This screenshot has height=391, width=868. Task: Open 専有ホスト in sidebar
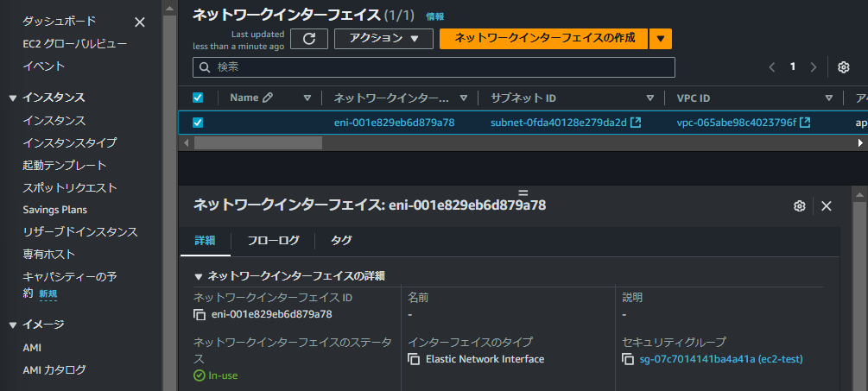(x=48, y=255)
